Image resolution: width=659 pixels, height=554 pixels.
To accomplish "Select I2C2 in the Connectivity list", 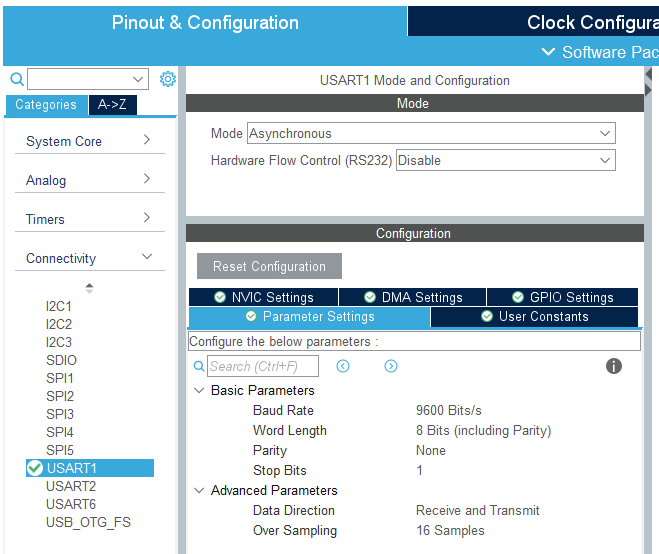I will (59, 324).
